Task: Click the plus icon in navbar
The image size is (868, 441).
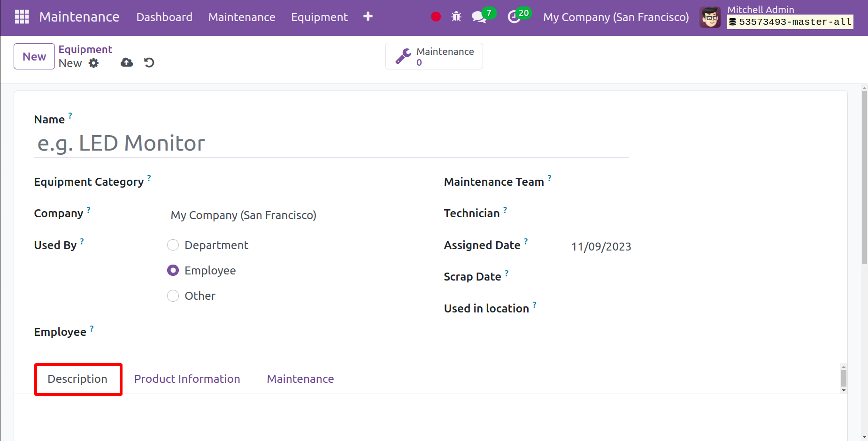Action: [x=368, y=16]
